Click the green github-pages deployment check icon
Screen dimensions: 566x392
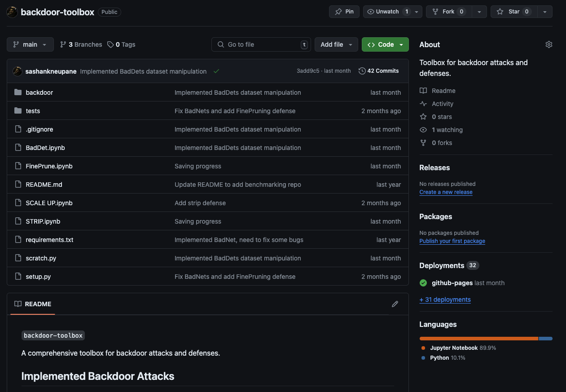[423, 283]
